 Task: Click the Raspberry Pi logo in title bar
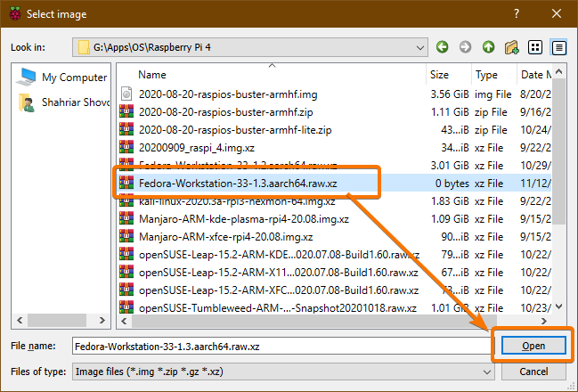coord(15,14)
